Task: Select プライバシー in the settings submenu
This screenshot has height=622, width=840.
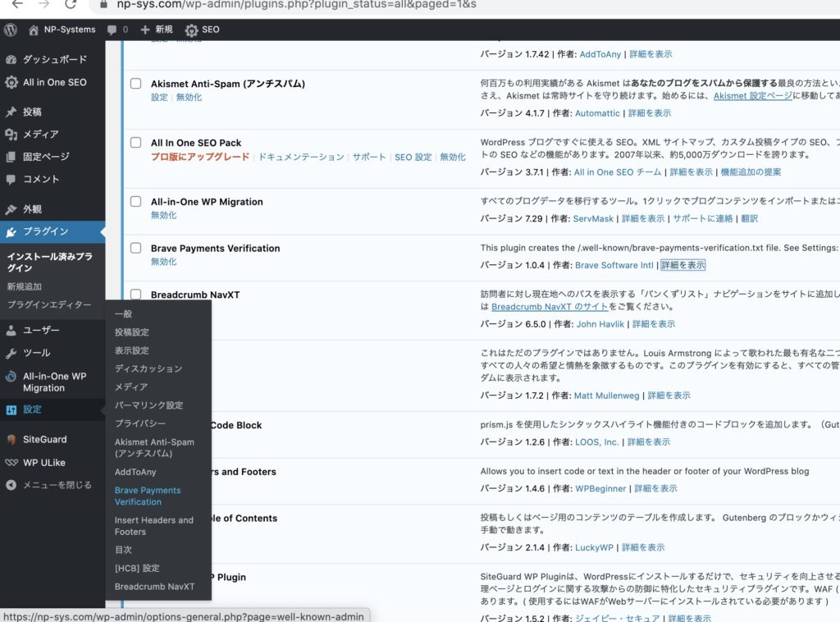Action: click(140, 423)
